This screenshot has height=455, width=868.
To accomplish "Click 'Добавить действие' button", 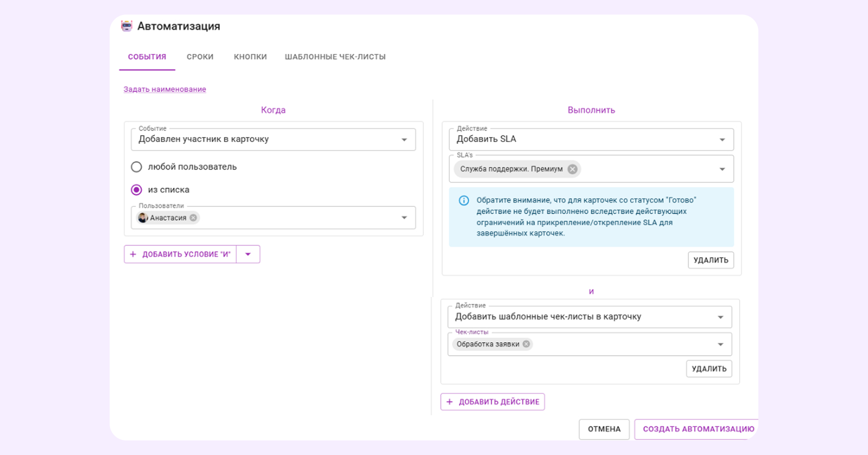I will (x=493, y=402).
